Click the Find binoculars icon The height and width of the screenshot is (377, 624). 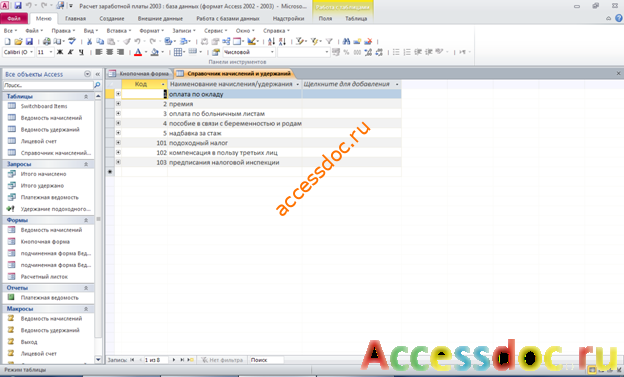tap(346, 41)
